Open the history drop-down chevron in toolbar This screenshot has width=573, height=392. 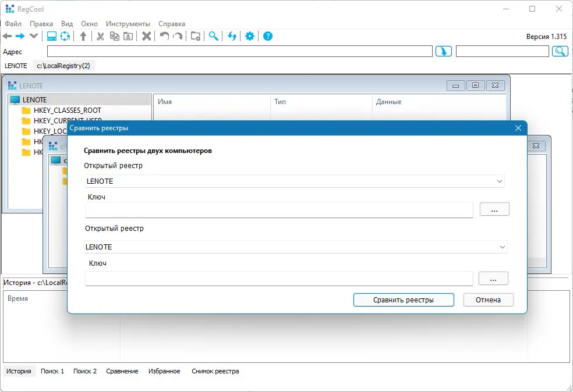(34, 36)
